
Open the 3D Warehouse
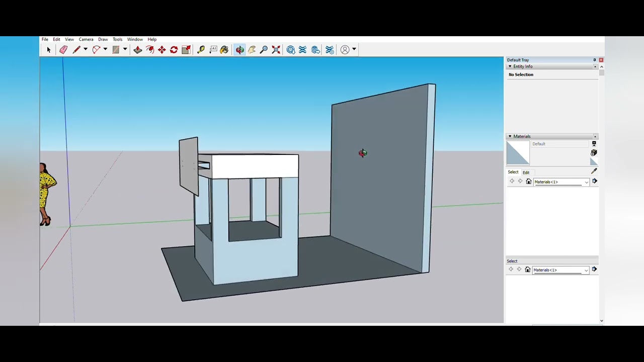pos(291,50)
